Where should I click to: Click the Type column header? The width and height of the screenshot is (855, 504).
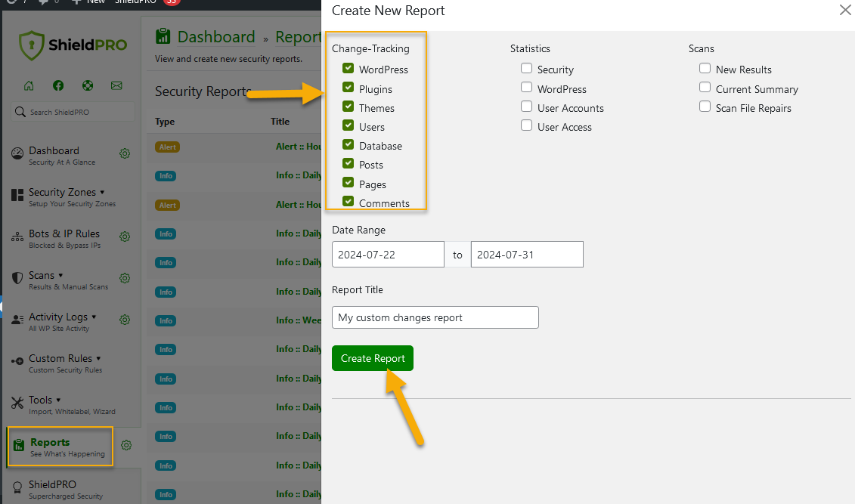point(165,122)
